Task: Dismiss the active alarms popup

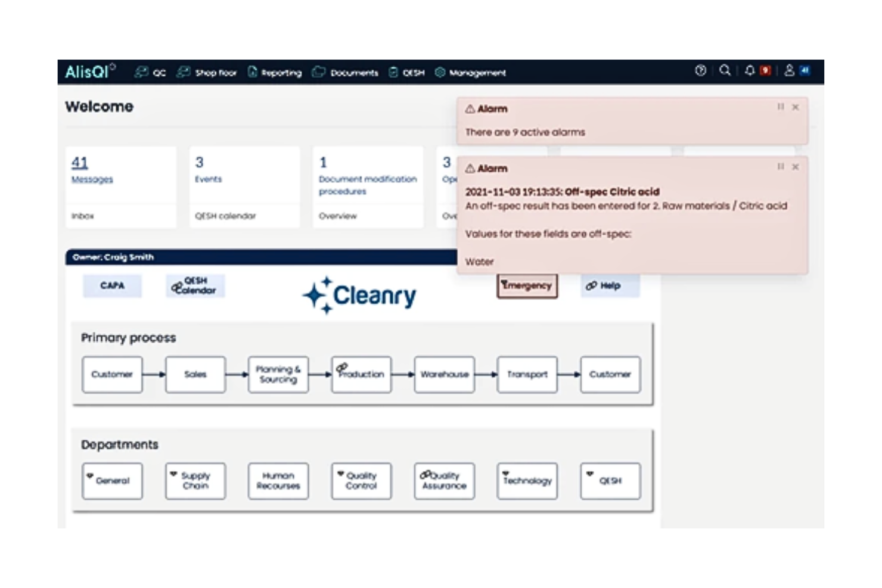Action: tap(795, 108)
